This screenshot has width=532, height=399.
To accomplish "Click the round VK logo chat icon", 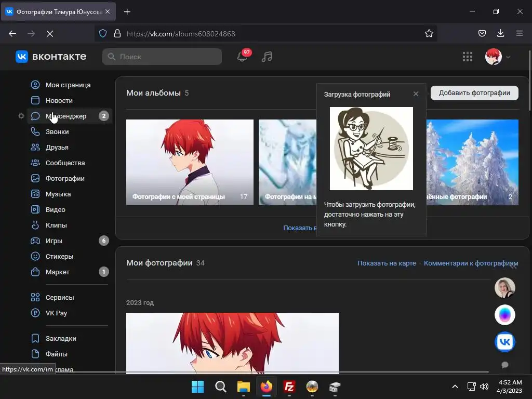I will [x=505, y=342].
